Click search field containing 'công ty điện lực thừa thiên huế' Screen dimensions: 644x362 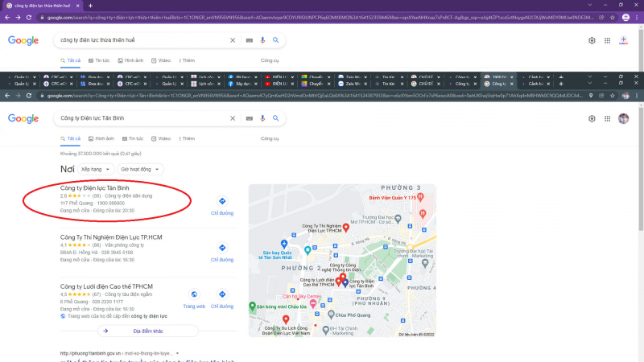(141, 39)
